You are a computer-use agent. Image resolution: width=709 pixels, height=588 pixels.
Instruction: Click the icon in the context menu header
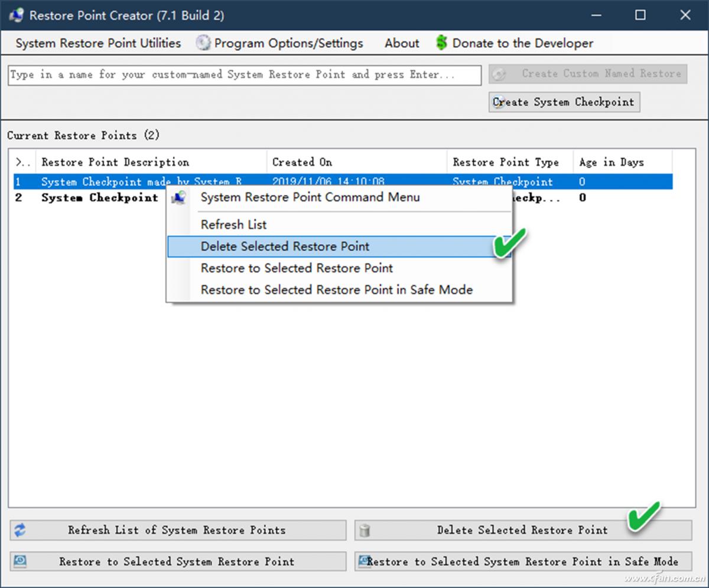click(178, 198)
